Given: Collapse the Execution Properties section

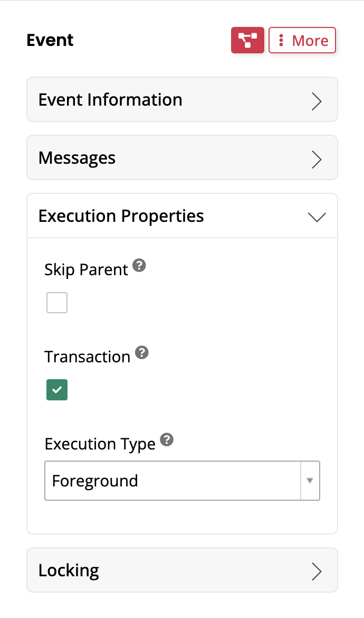Looking at the screenshot, I should (317, 217).
